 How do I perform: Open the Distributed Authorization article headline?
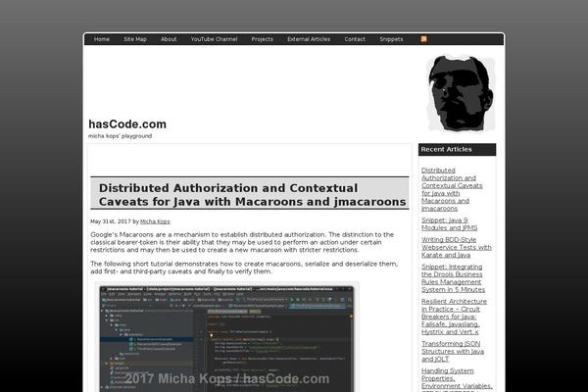(252, 195)
